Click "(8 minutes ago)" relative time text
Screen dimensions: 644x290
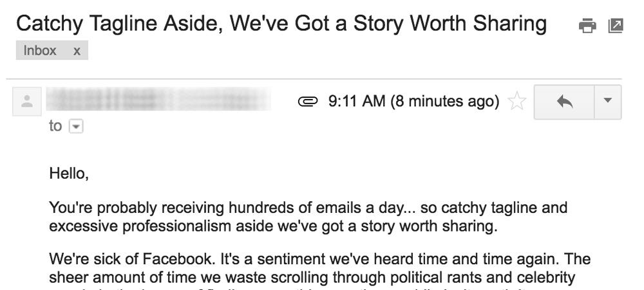click(445, 101)
